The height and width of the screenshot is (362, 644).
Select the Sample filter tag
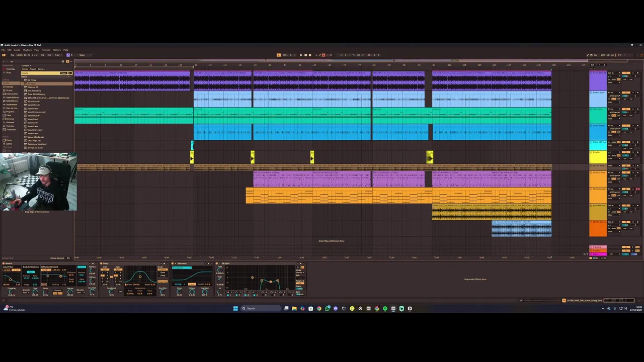click(41, 69)
